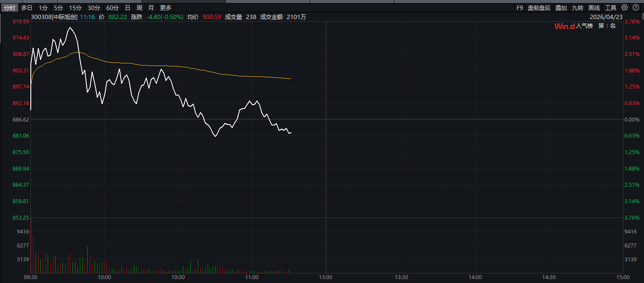This screenshot has height=283, width=644.
Task: Switch to 分时 intraday tab
Action: [9, 8]
